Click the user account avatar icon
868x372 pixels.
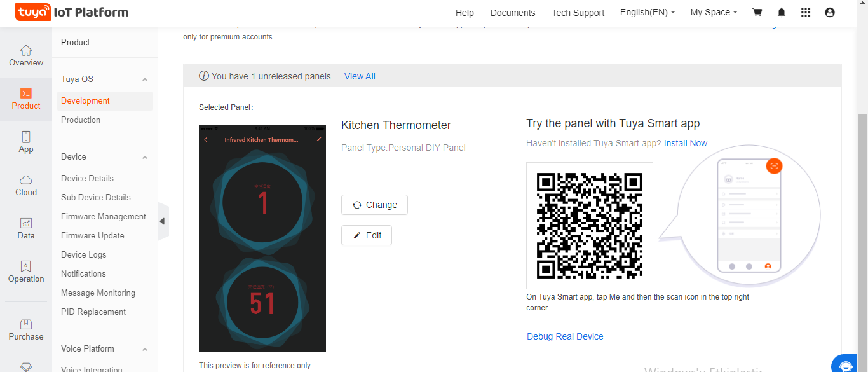coord(830,13)
